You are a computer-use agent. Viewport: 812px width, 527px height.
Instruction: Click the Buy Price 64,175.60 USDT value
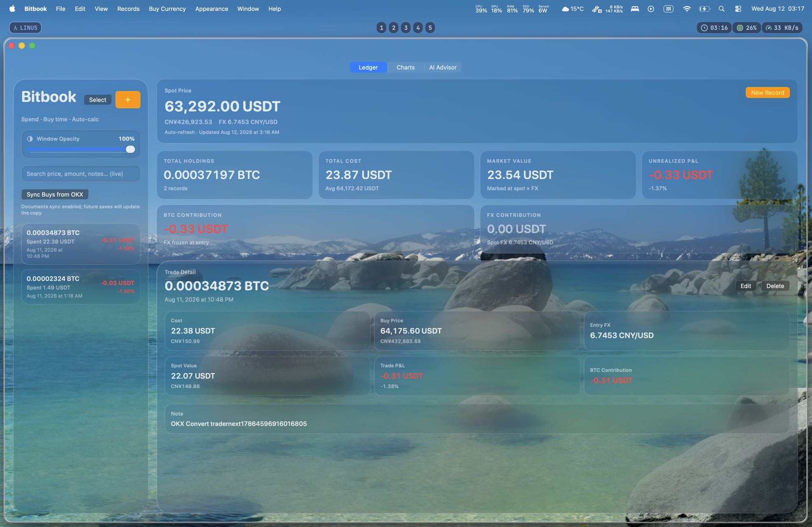click(x=411, y=331)
